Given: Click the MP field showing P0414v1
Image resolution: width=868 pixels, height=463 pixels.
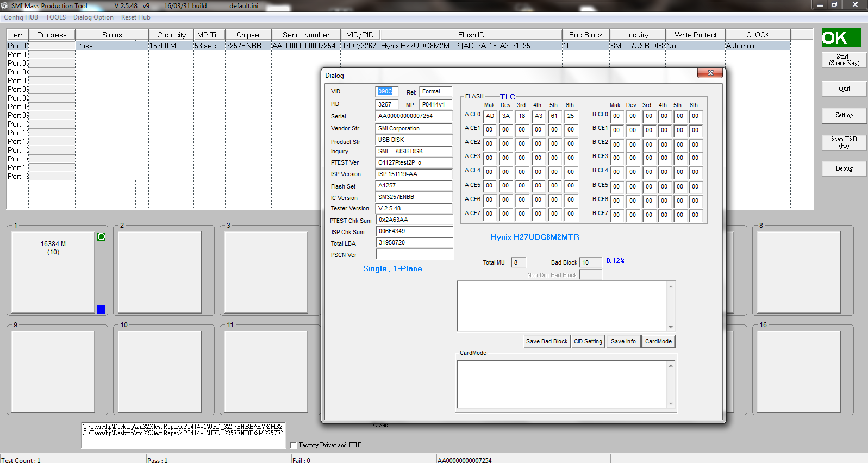Looking at the screenshot, I should tap(435, 104).
